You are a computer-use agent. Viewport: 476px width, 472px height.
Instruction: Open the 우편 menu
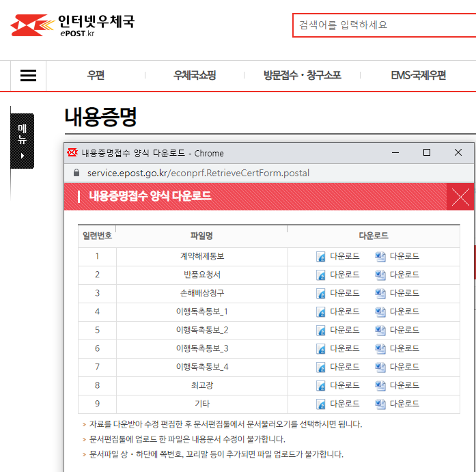[x=96, y=75]
